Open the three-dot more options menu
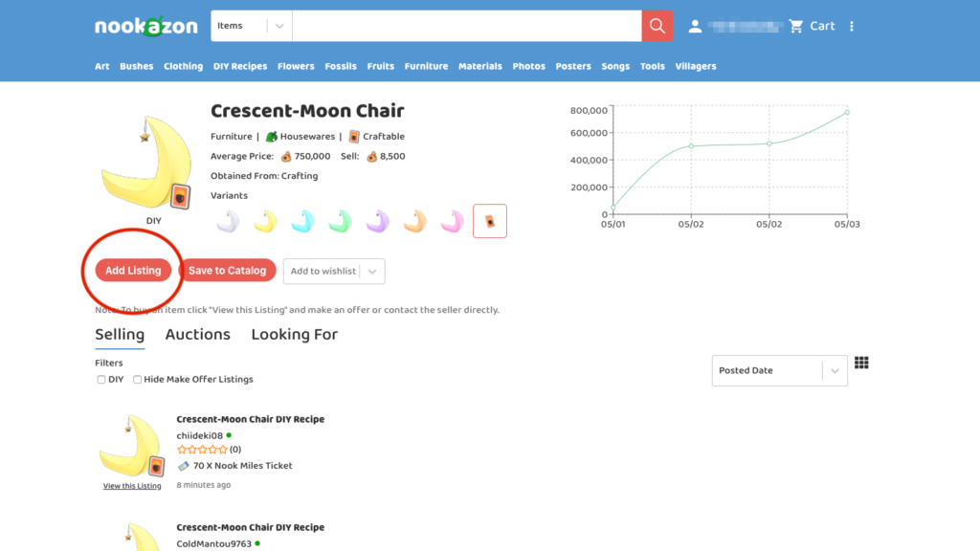 tap(851, 26)
